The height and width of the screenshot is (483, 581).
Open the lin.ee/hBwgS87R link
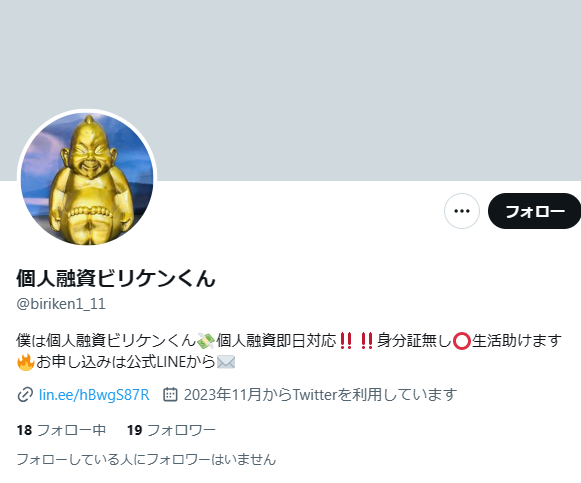[94, 395]
